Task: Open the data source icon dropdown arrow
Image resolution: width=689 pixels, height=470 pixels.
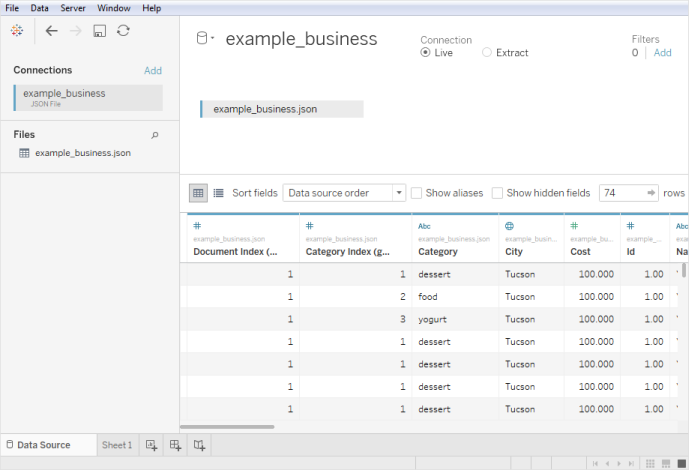Action: click(212, 38)
